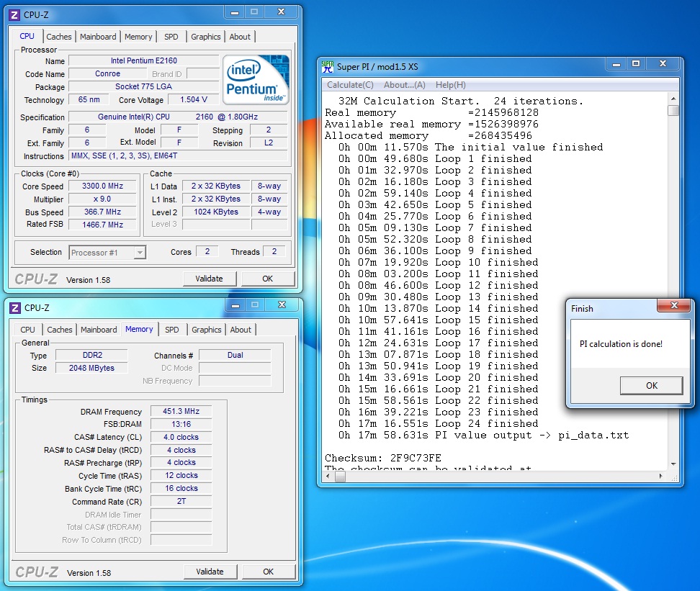Switch to Mainboard tab in top CPU-Z
The image size is (700, 591).
tap(98, 37)
